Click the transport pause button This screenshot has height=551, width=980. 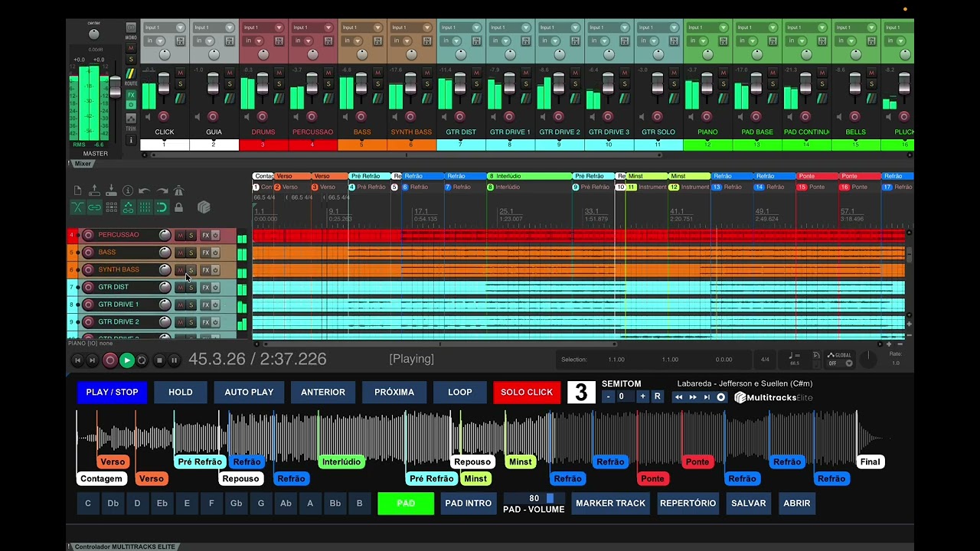point(175,360)
